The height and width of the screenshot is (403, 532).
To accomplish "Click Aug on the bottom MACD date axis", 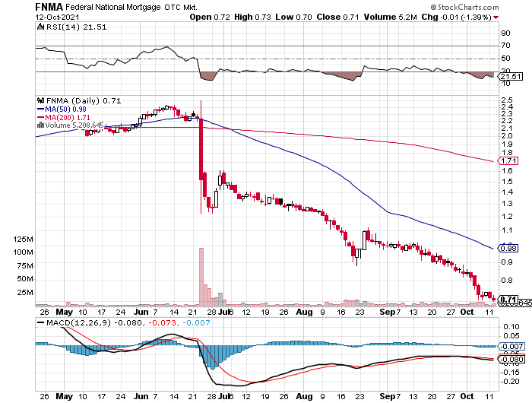I will click(x=304, y=396).
